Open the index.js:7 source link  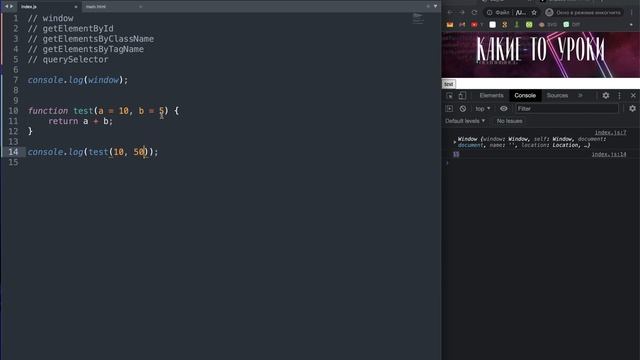(610, 133)
